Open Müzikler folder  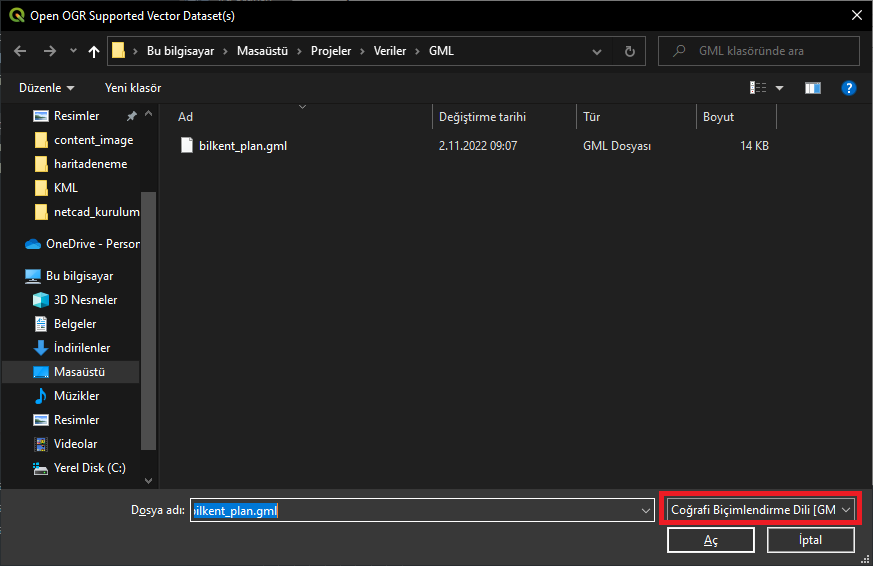point(76,396)
